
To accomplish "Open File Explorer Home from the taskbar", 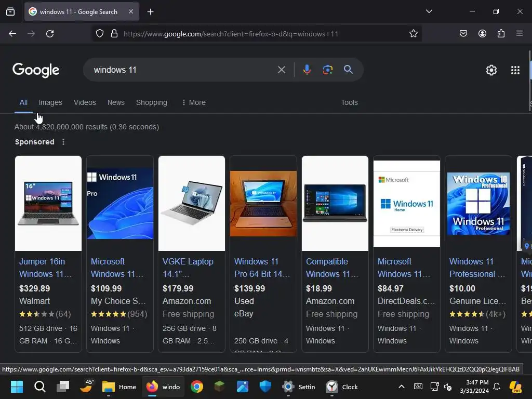I will coord(119,387).
